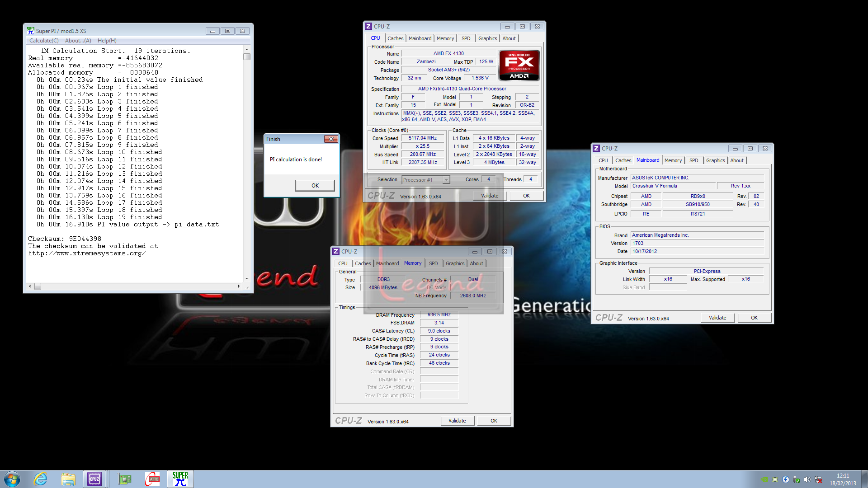Click the NVIDIA tray icon
Screen dimensions: 868x488
pyautogui.click(x=764, y=479)
